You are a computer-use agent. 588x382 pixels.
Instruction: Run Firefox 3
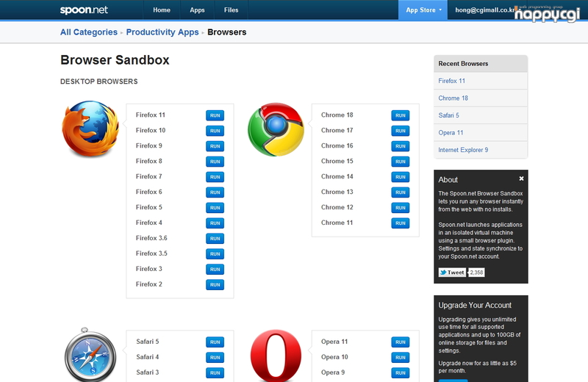[x=215, y=269]
